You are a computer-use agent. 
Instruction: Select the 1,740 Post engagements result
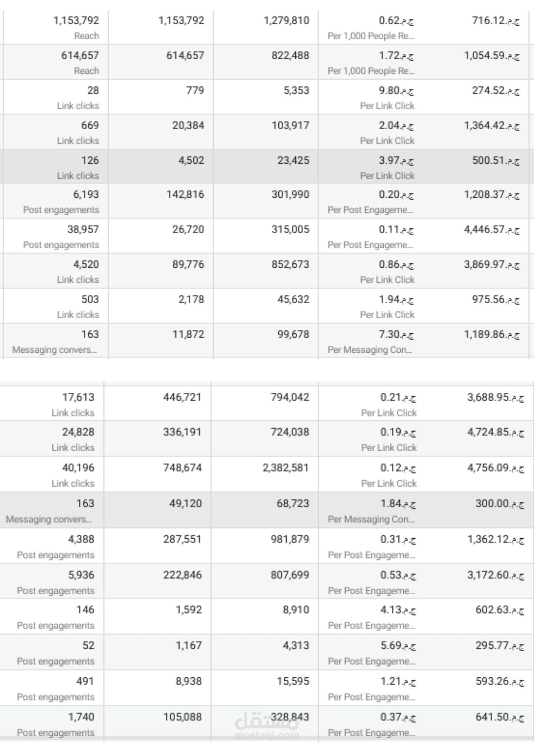(52, 723)
